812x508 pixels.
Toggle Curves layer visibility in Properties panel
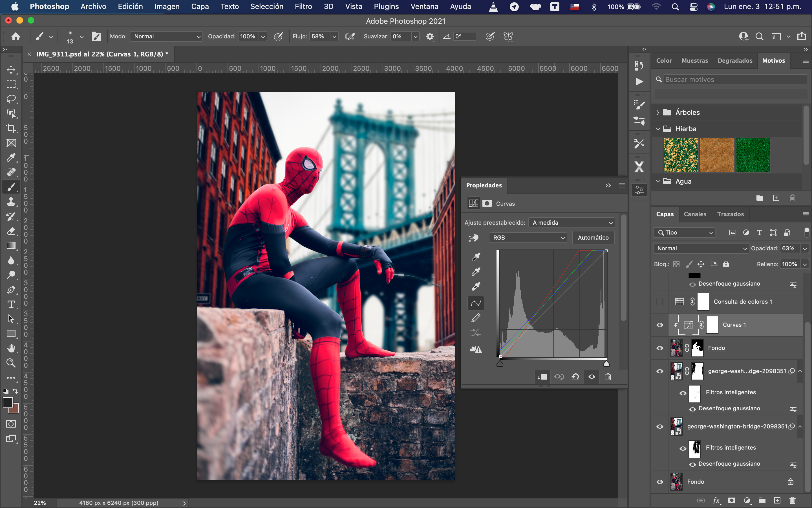592,377
